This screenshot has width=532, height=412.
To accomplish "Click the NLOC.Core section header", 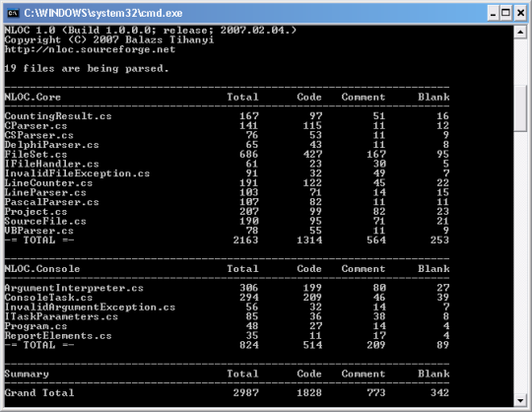I will (33, 97).
